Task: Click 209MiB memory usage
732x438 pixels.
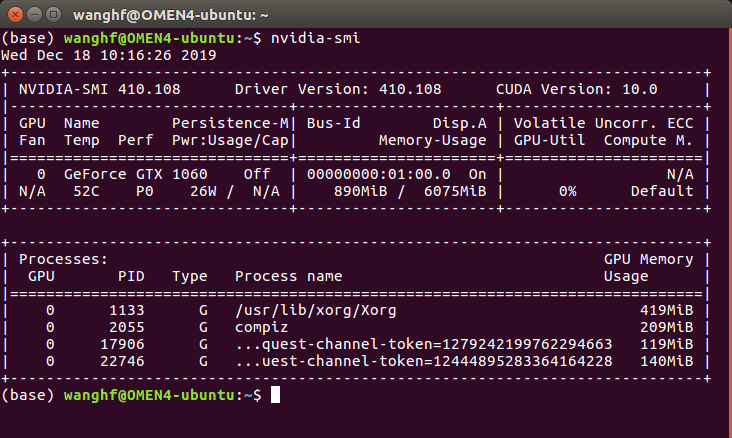Action: tap(667, 327)
